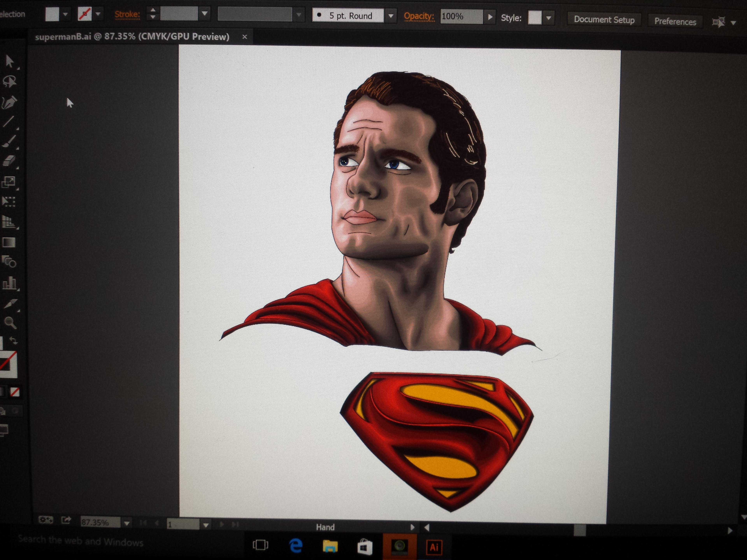This screenshot has width=747, height=560.
Task: Select the Eraser tool
Action: coord(10,161)
